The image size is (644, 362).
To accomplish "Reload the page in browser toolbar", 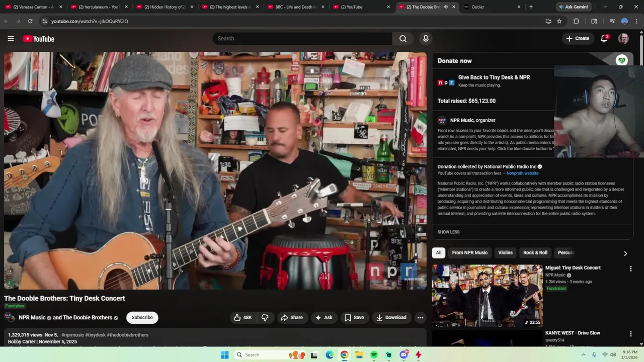I will [30, 21].
